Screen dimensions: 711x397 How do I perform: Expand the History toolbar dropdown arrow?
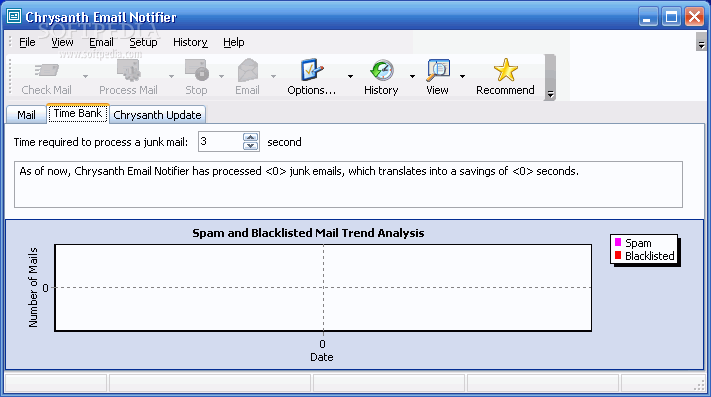412,76
